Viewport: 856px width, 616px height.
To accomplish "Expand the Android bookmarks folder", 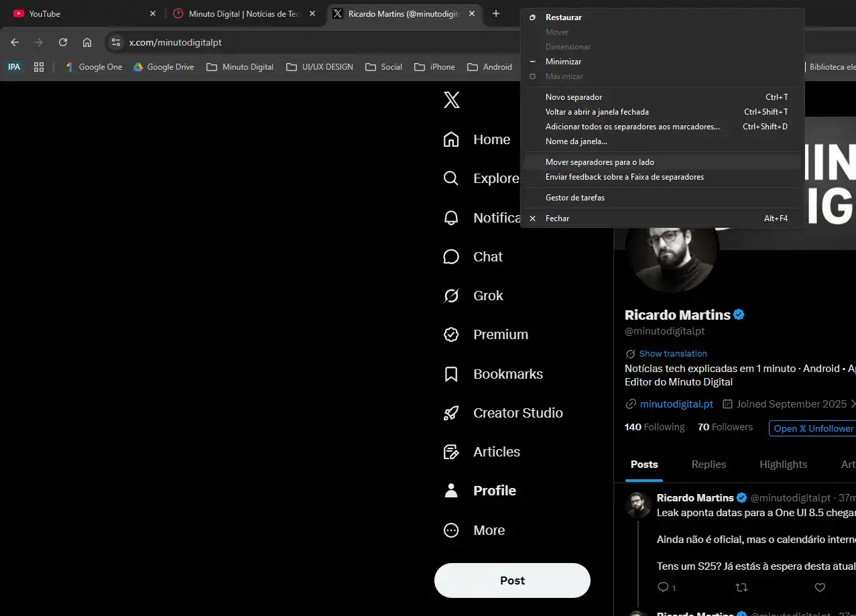I will point(490,66).
